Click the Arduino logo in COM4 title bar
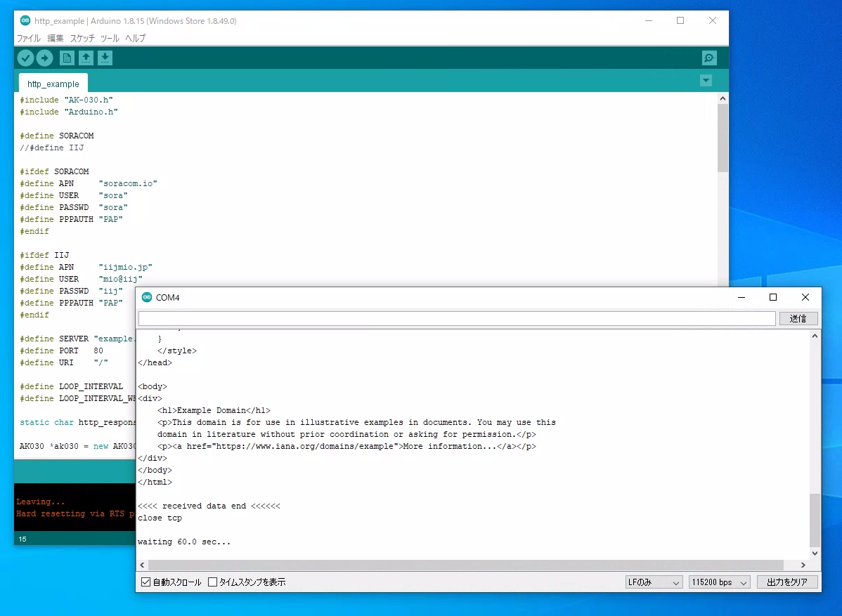The image size is (842, 616). click(147, 297)
